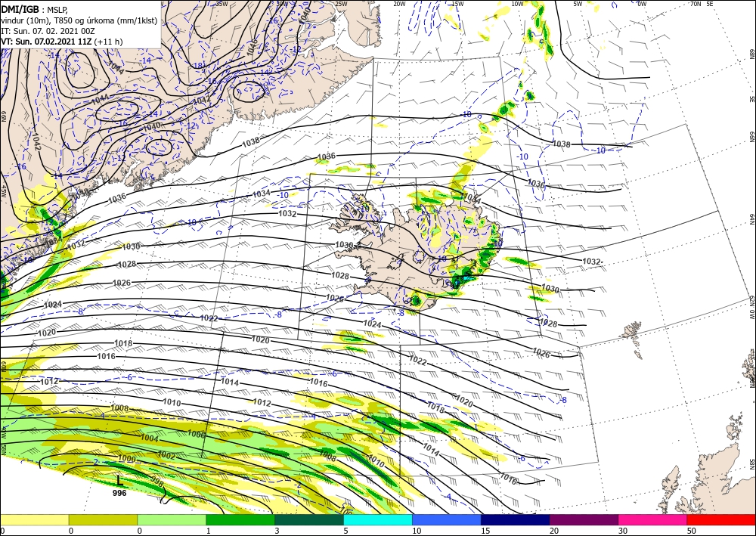Viewport: 756px width, 536px height.
Task: Select the '20W' longitude label
Action: 399,4
